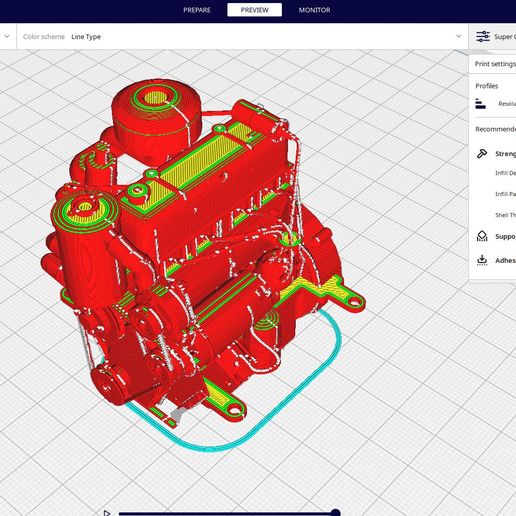This screenshot has width=516, height=516.
Task: Select the PREVIEW stage tab
Action: click(x=254, y=10)
